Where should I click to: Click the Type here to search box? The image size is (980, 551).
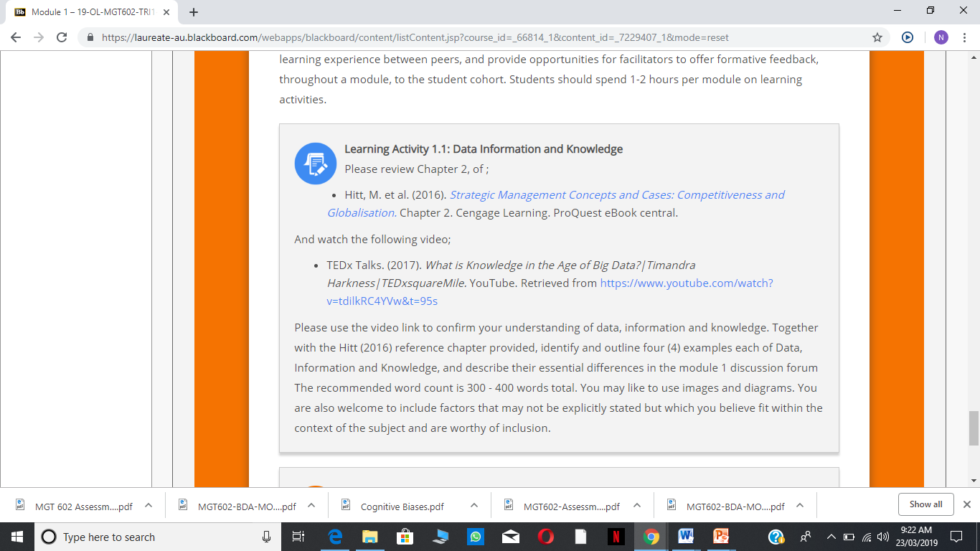pyautogui.click(x=158, y=537)
